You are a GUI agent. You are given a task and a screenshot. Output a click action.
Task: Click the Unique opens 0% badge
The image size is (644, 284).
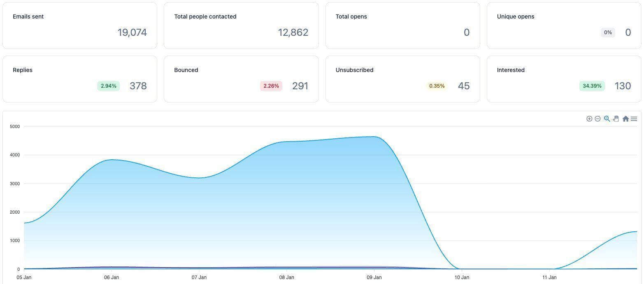pyautogui.click(x=608, y=33)
